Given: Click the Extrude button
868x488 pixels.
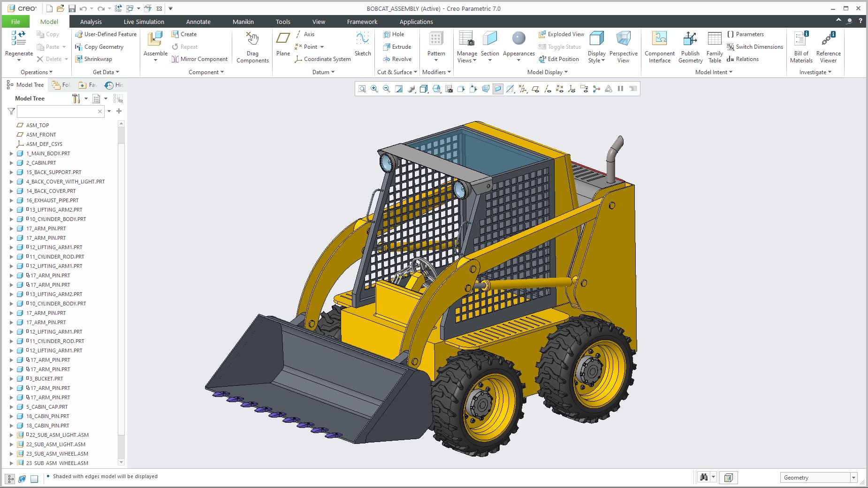Looking at the screenshot, I should 397,47.
